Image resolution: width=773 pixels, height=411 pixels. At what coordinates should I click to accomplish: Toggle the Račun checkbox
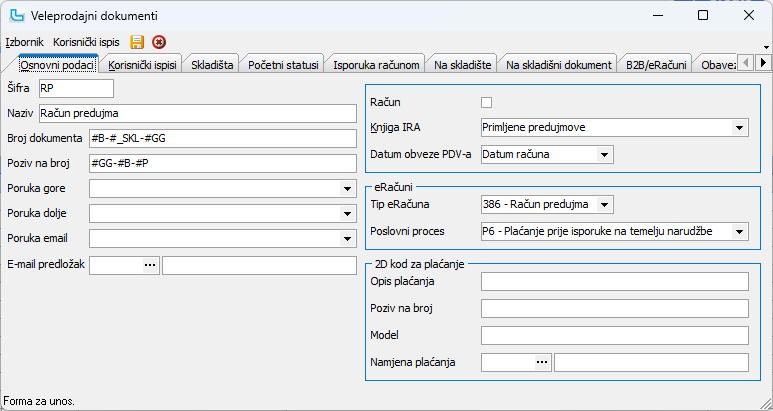click(x=487, y=102)
